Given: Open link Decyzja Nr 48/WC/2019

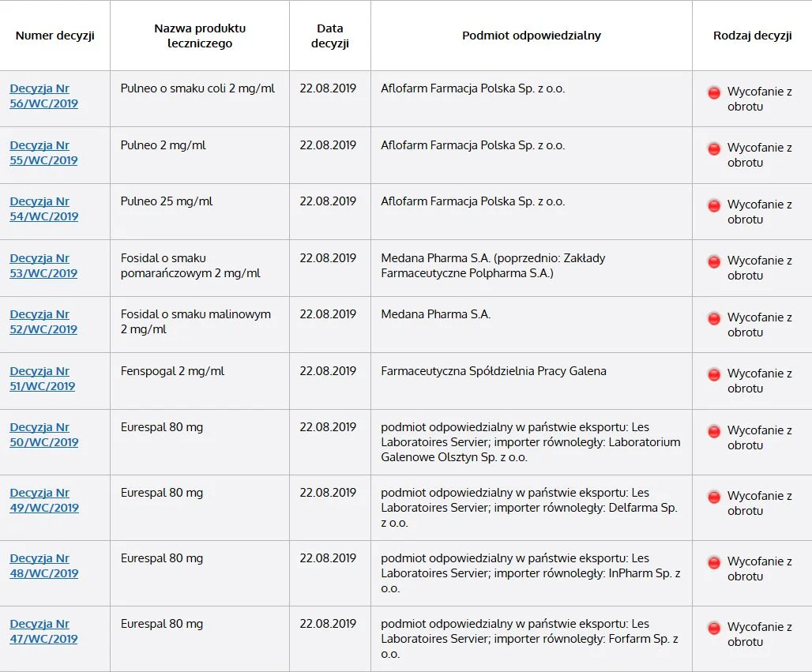Looking at the screenshot, I should pyautogui.click(x=44, y=566).
